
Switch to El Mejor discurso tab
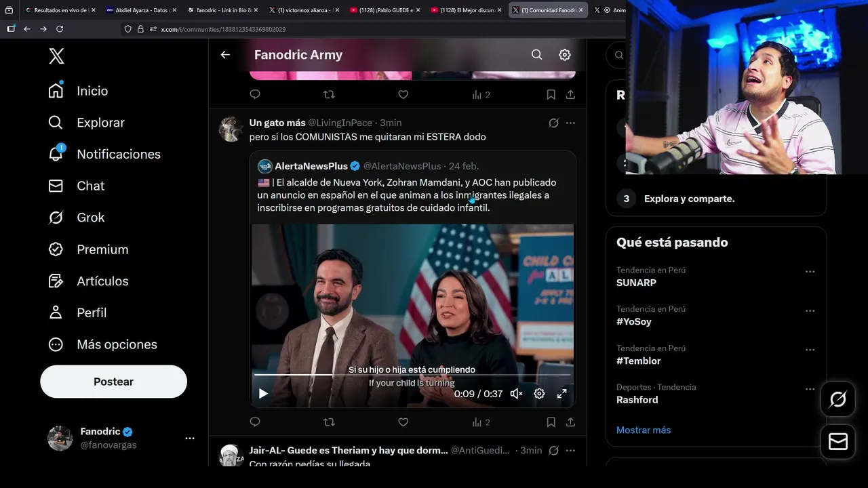(467, 10)
